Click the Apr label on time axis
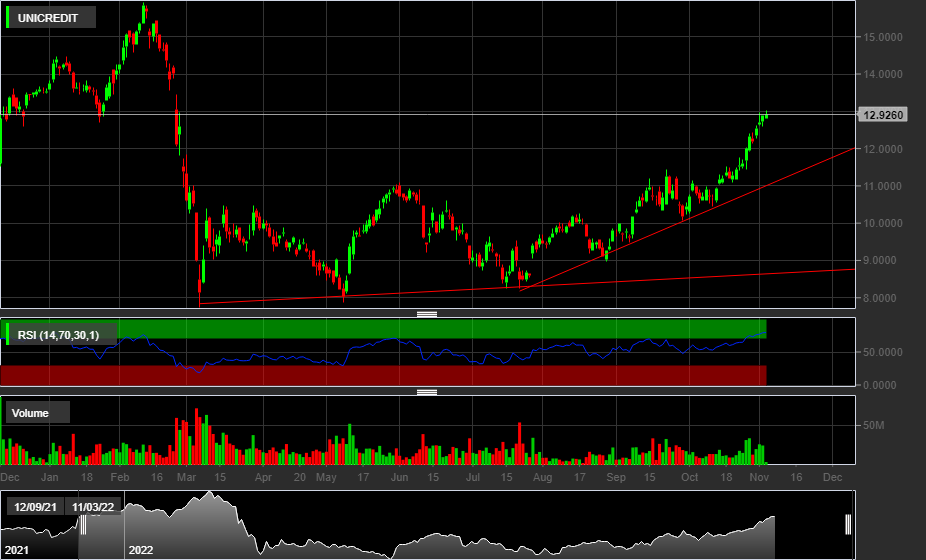 (x=263, y=477)
